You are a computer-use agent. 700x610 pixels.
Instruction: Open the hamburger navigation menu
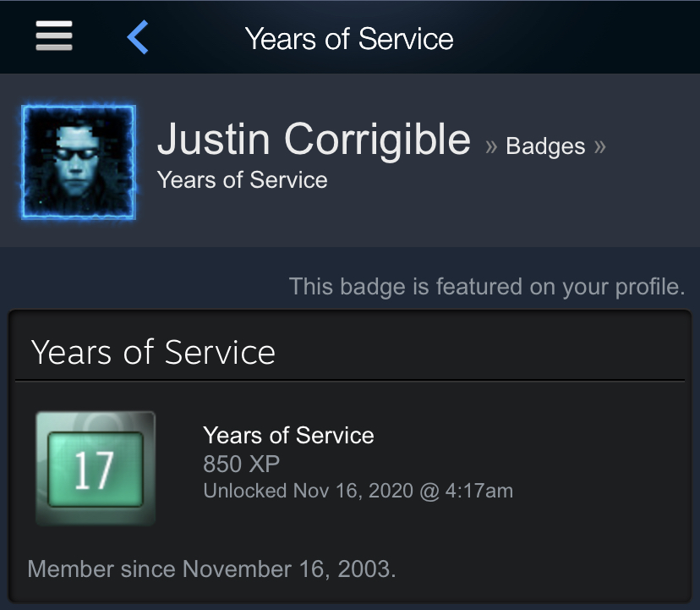(53, 36)
